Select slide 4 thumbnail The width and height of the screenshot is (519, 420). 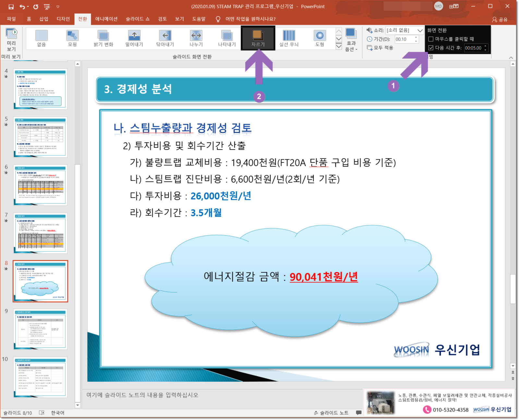coord(40,89)
